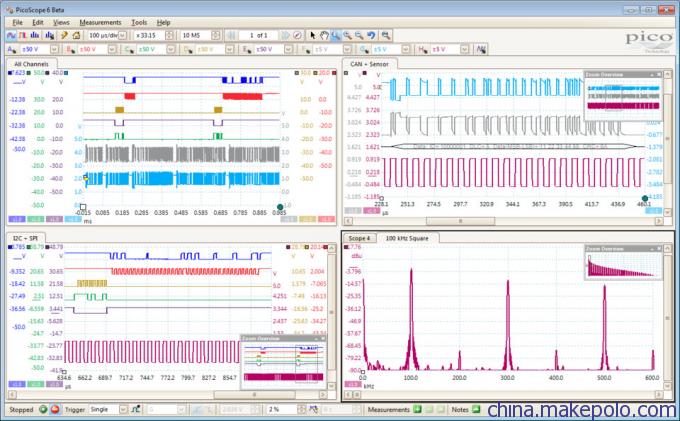The image size is (680, 421).
Task: Open trigger mode Single dropdown
Action: click(123, 409)
